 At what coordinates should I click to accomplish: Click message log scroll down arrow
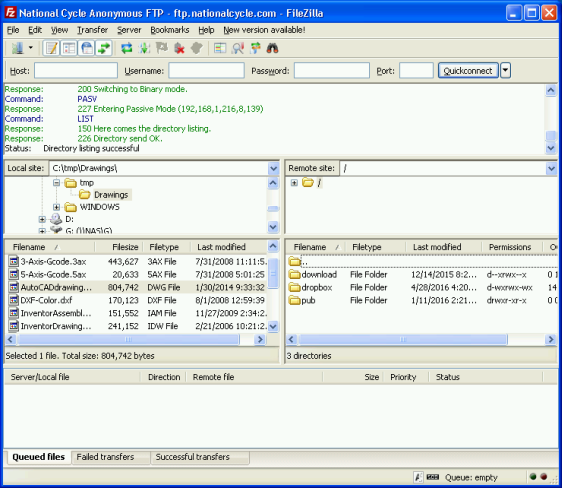[x=551, y=148]
